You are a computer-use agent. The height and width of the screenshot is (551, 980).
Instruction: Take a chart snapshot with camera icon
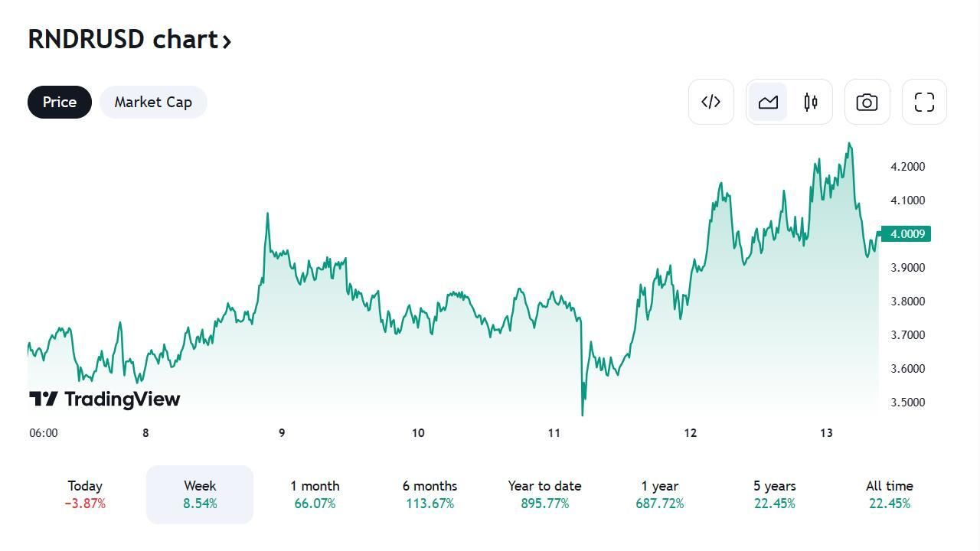pos(867,102)
